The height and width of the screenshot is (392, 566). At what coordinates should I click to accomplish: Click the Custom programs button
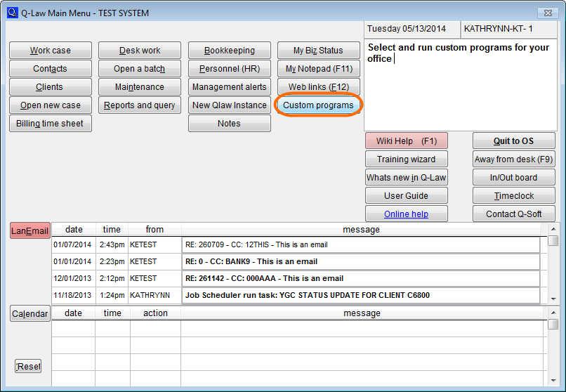pos(318,105)
